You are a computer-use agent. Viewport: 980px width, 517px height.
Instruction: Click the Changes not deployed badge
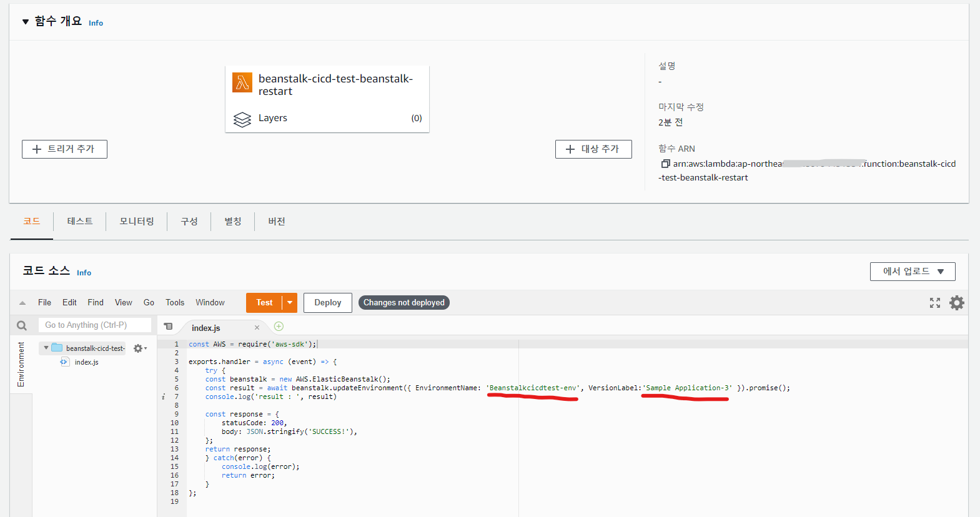(x=404, y=303)
